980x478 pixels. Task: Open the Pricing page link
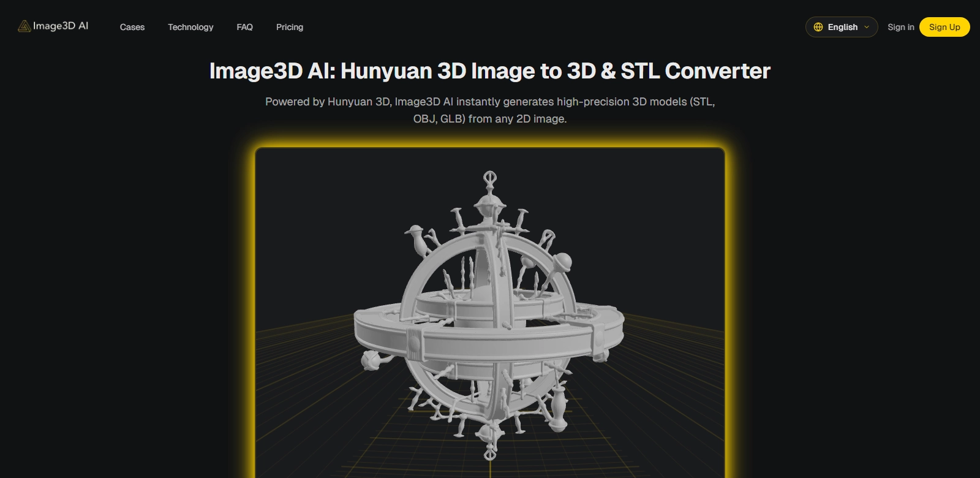[x=290, y=27]
